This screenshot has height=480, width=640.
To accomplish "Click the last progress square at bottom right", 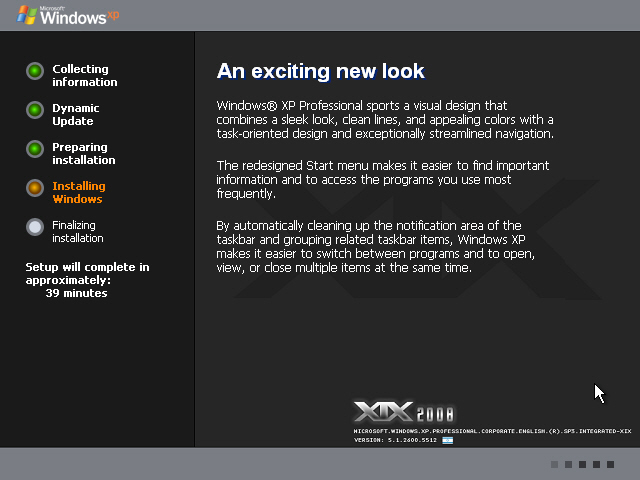I will click(x=610, y=464).
